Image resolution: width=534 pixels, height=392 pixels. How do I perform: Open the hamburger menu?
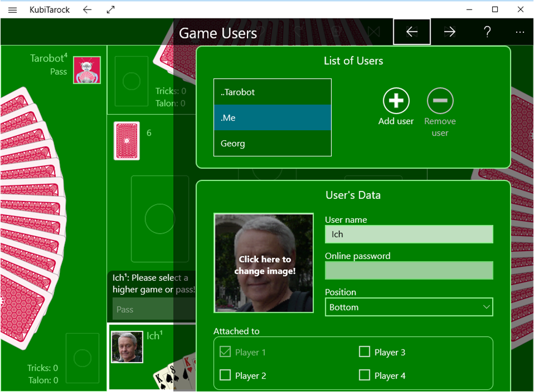(x=13, y=9)
